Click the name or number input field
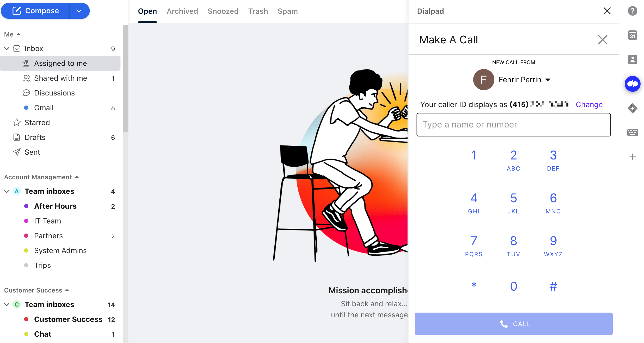Screen dimensions: 644x343 pos(513,125)
